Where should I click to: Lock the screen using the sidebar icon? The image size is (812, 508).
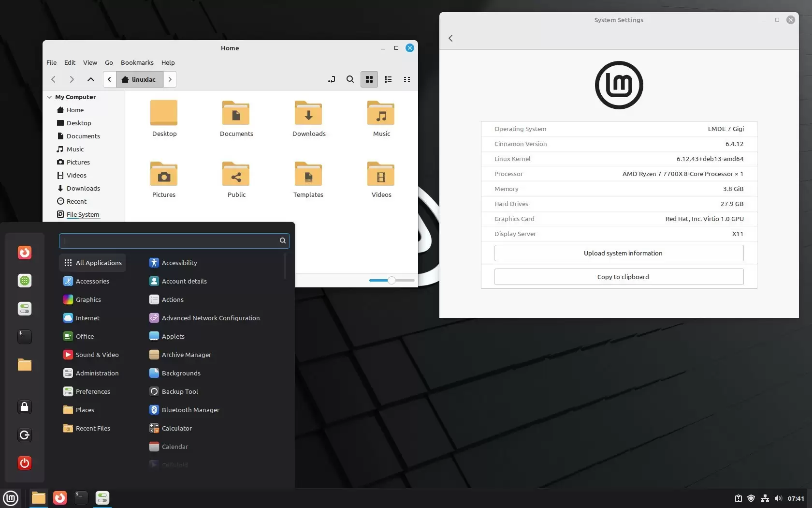tap(24, 407)
